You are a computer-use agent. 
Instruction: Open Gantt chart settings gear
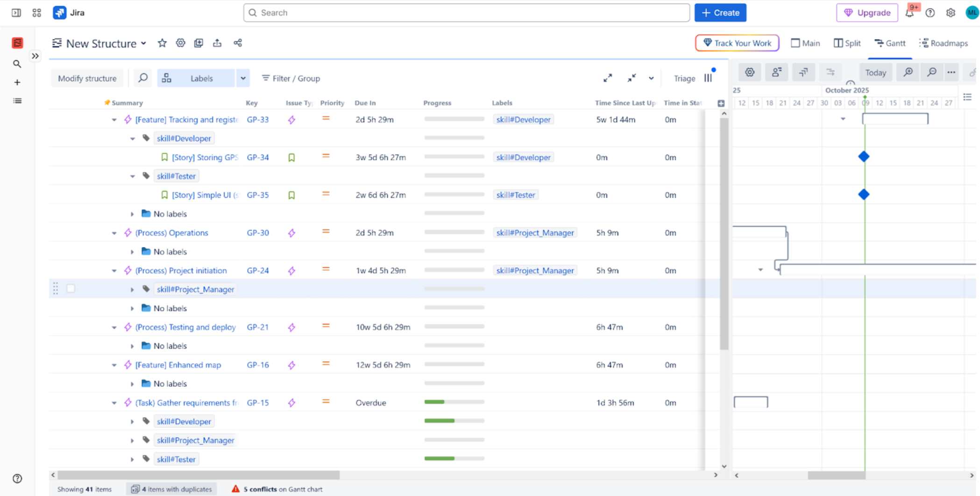point(749,72)
